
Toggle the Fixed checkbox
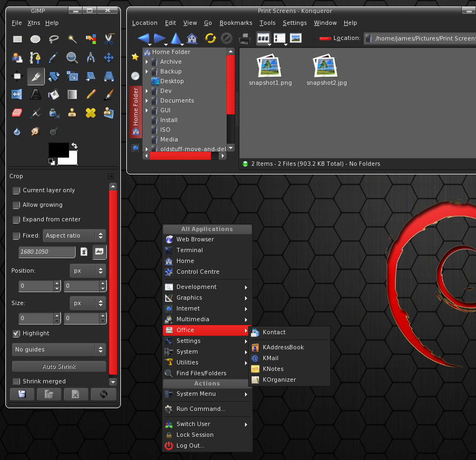[x=16, y=235]
